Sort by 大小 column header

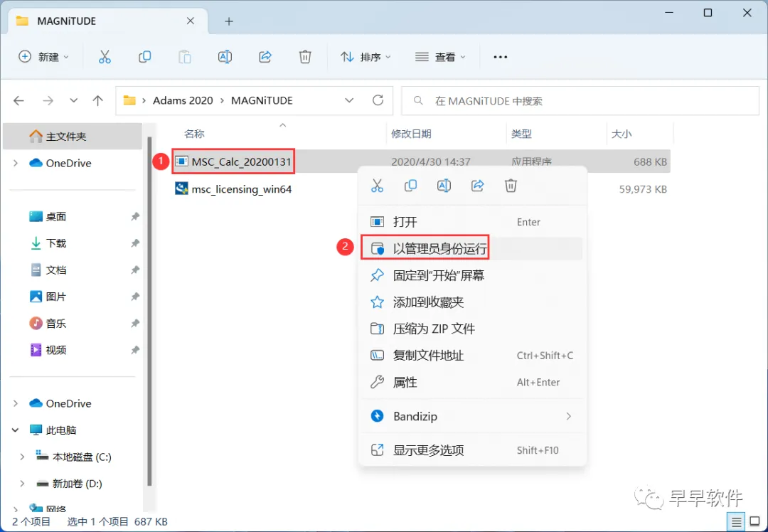pos(621,134)
